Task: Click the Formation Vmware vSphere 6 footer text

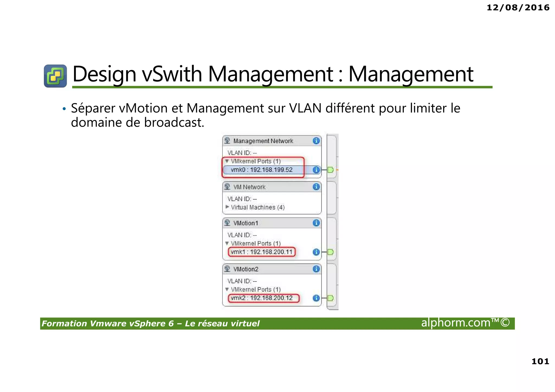Action: pos(150,323)
